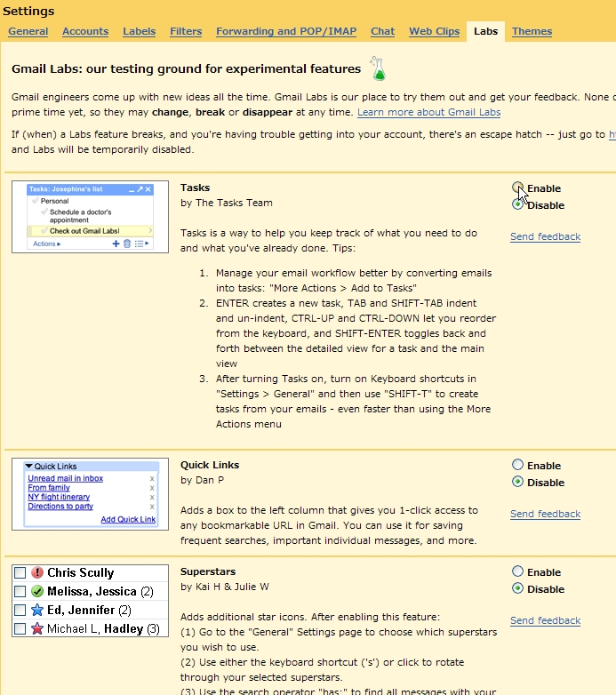Viewport: 616px width, 695px height.
Task: Click minimize icon in Tasks preview header
Action: [x=132, y=189]
